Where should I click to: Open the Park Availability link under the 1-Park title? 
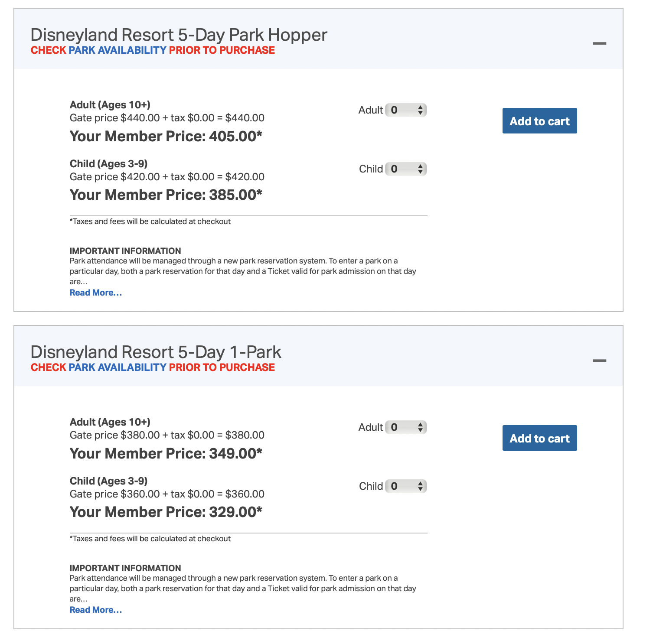point(118,368)
